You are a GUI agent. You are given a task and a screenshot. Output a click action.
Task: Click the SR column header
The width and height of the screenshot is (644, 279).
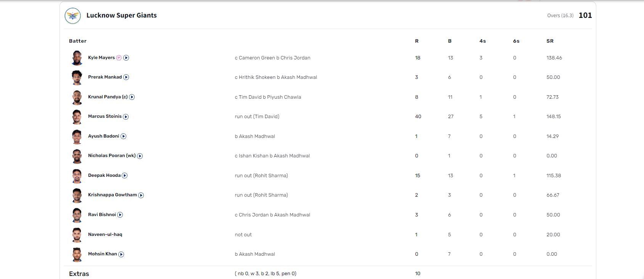pos(550,41)
